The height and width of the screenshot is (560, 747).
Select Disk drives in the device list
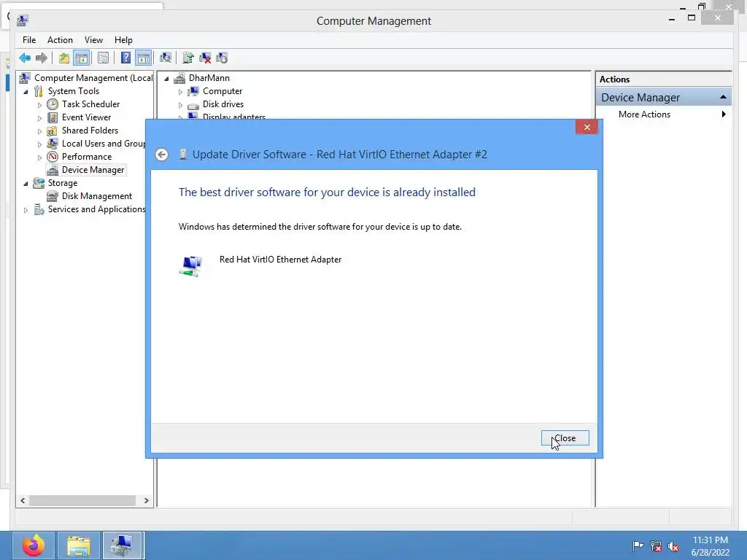(223, 104)
